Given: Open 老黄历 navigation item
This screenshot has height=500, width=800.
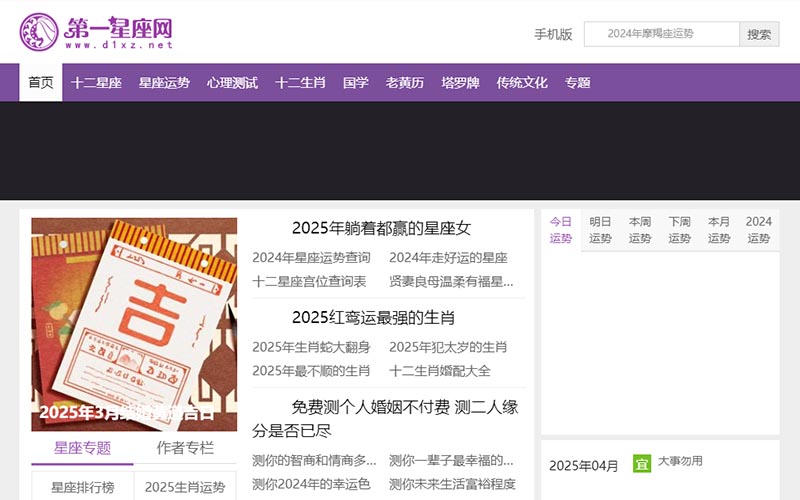Looking at the screenshot, I should pos(405,83).
